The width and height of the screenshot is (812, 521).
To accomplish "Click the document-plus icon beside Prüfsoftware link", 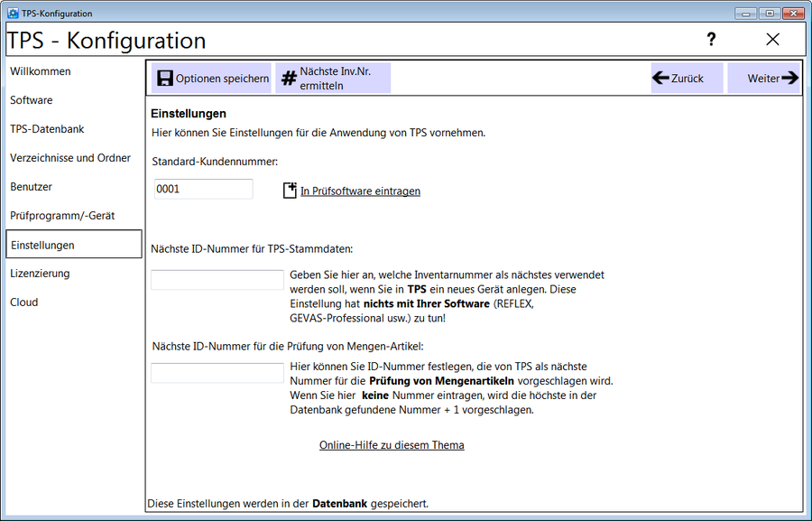I will tap(290, 191).
